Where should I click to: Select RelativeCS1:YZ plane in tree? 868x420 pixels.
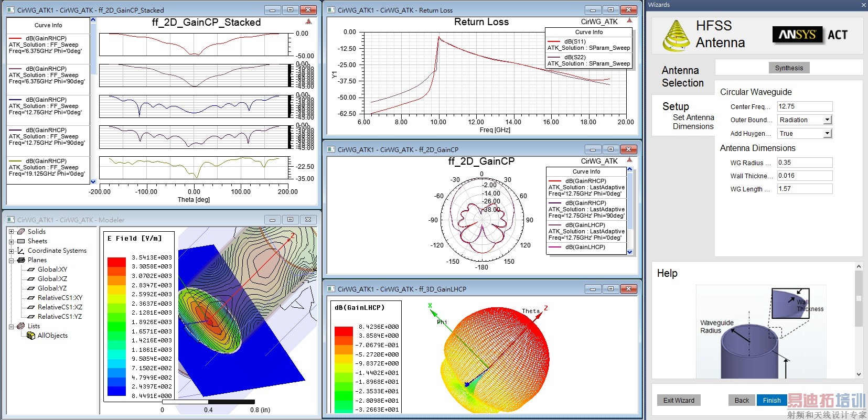pyautogui.click(x=60, y=317)
